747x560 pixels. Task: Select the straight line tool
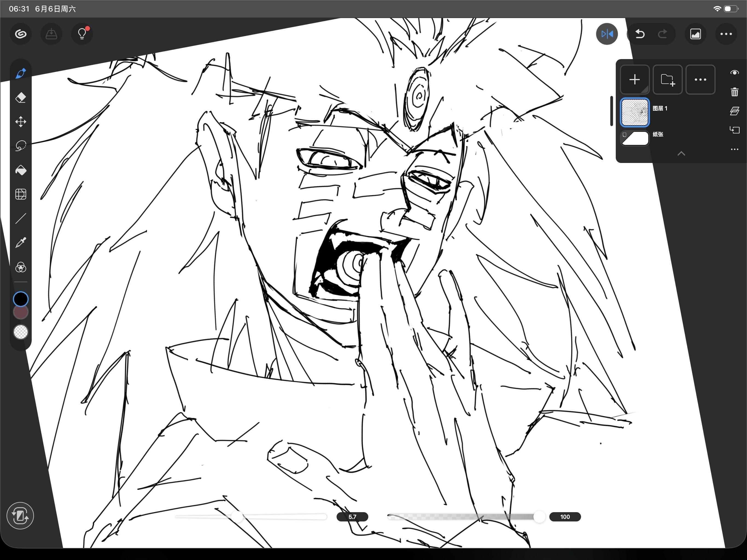tap(21, 218)
